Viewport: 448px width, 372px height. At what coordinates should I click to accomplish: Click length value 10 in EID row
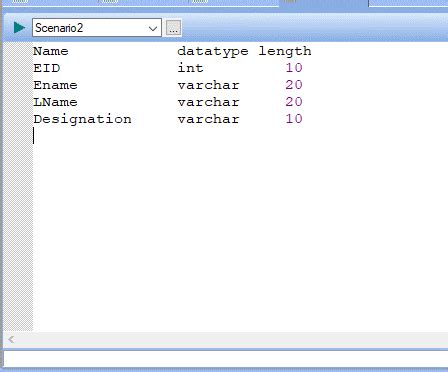point(294,68)
